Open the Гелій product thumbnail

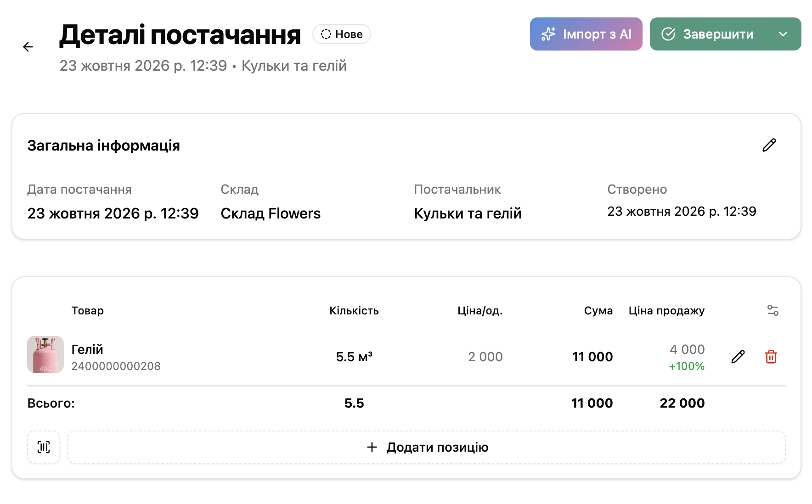coord(45,354)
